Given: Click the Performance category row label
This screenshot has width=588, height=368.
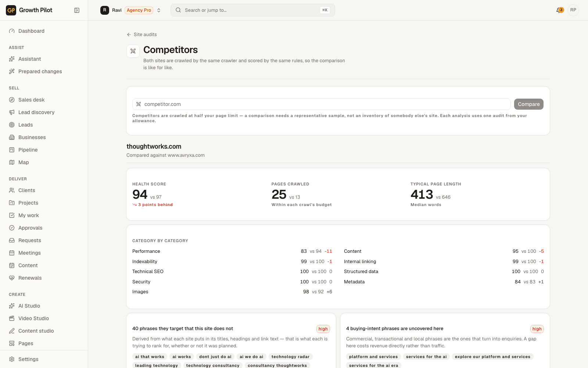Looking at the screenshot, I should [146, 251].
